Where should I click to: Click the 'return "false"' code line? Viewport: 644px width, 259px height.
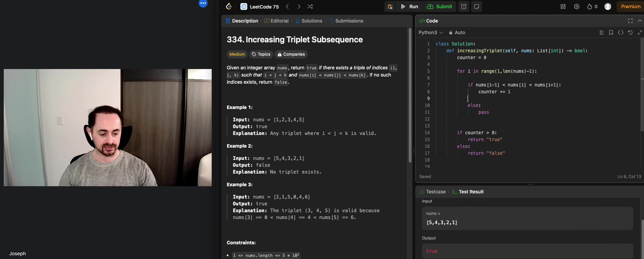[x=486, y=153]
